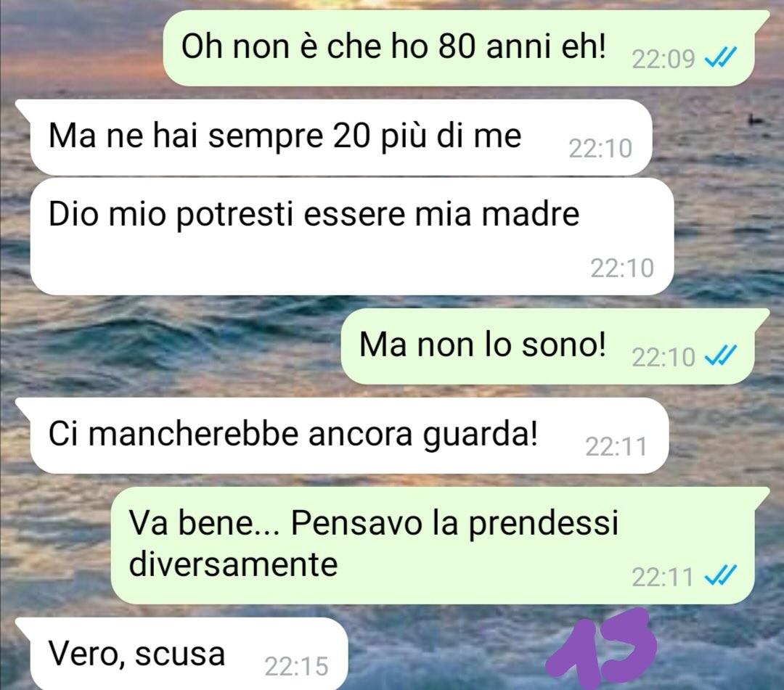Click the blue read receipt at 22:09

click(x=720, y=58)
